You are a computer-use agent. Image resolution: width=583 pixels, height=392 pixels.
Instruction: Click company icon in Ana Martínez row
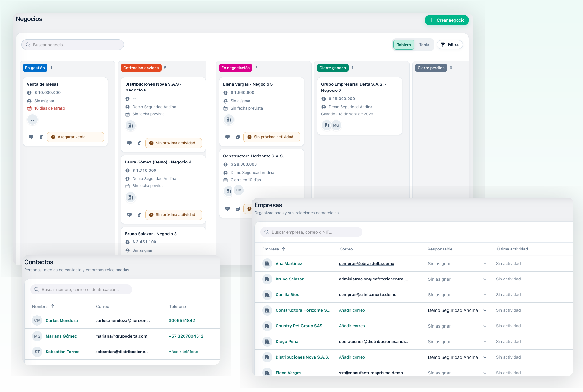(x=267, y=264)
